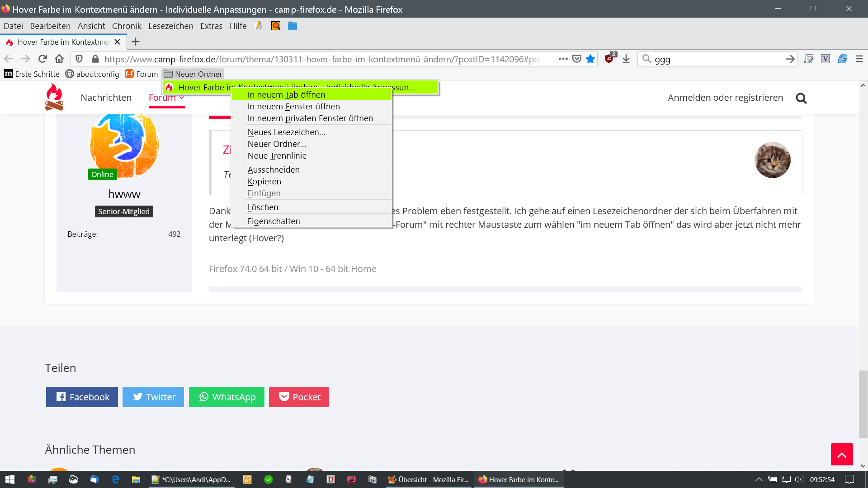Open the Firefox hamburger menu

coord(859,59)
